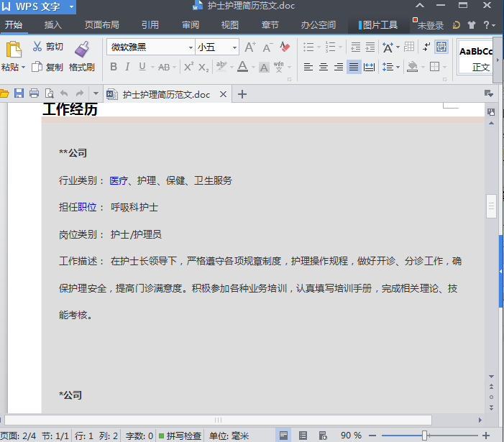Open the 审阅 (Review) tab
The height and width of the screenshot is (442, 504).
click(x=191, y=24)
